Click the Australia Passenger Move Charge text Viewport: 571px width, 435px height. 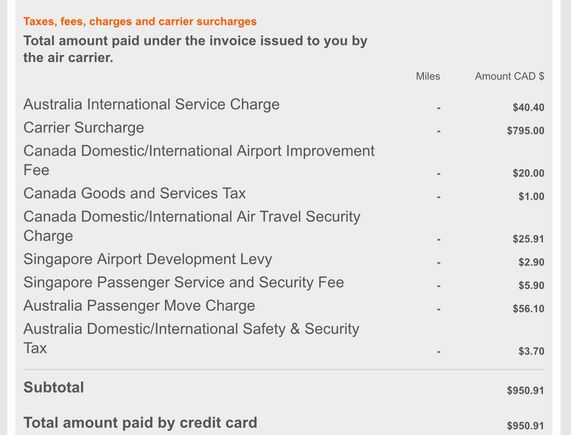(139, 306)
